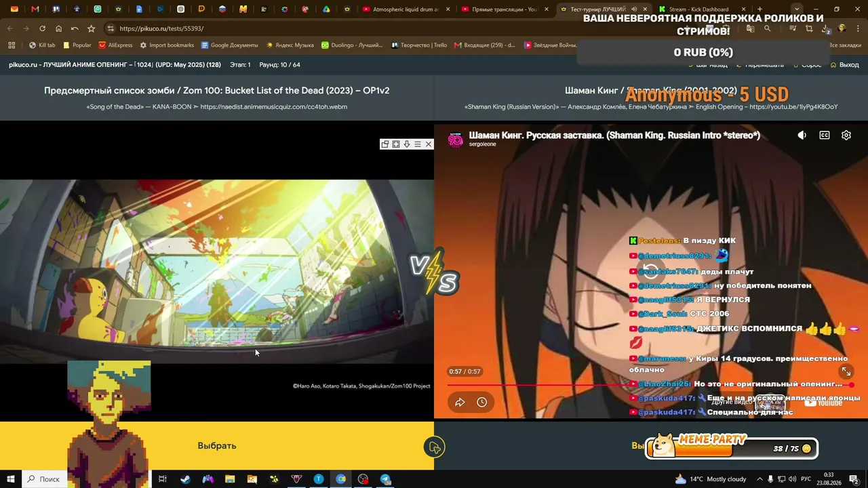Open the browser apps grid icon

[x=12, y=45]
